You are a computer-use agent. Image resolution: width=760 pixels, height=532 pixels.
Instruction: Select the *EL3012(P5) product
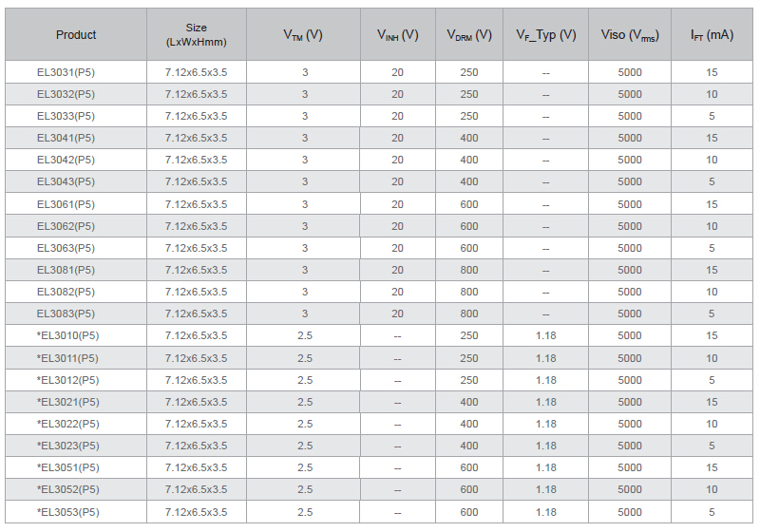pyautogui.click(x=67, y=380)
